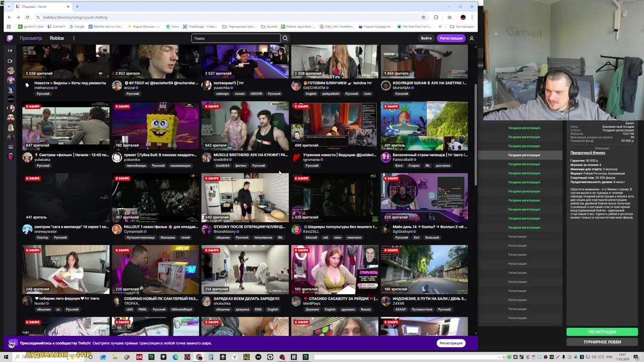Open the Trovo bookmark
This screenshot has height=362, width=644.
pos(173,26)
